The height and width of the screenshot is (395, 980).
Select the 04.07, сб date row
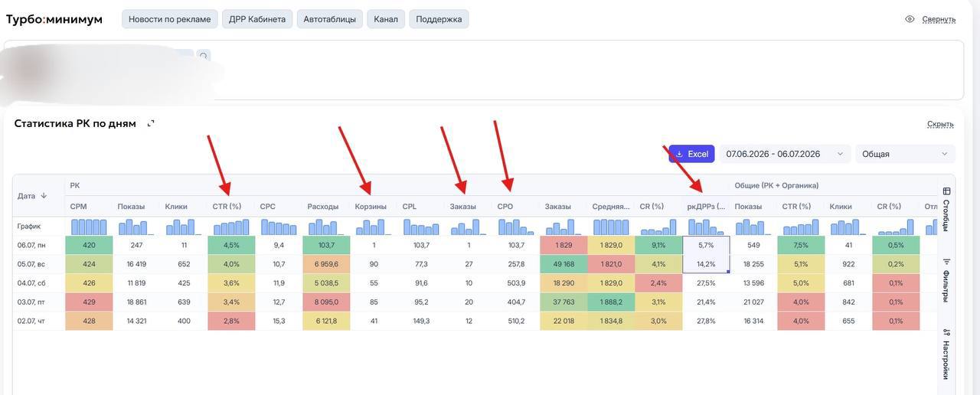pyautogui.click(x=31, y=283)
